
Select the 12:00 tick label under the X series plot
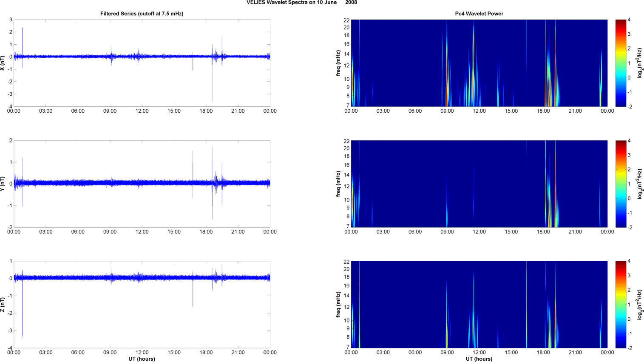(x=142, y=111)
